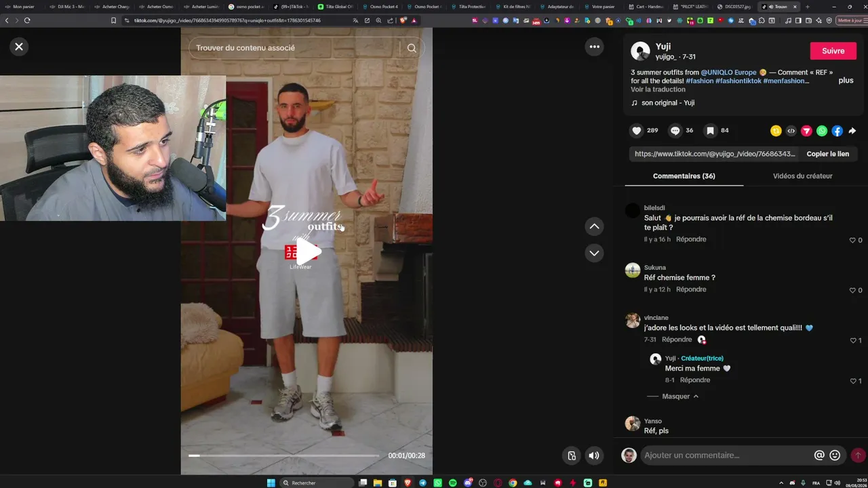The height and width of the screenshot is (488, 868).
Task: Go to next video with down chevron
Action: (594, 253)
